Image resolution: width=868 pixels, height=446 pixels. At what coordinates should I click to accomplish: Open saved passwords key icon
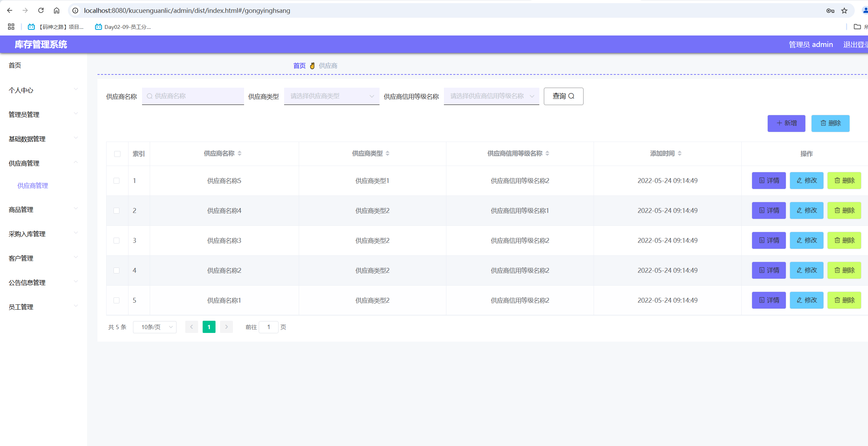pyautogui.click(x=830, y=10)
